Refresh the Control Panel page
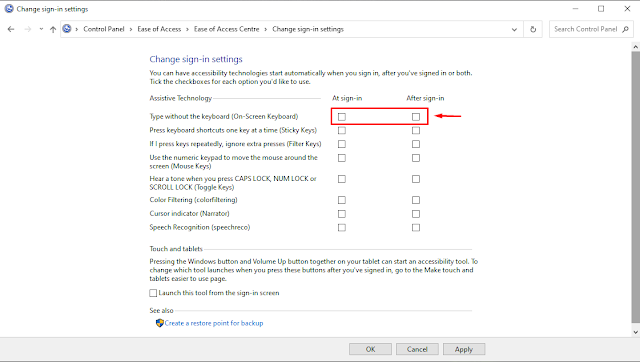Screen dimensions: 640x362 click(533, 29)
